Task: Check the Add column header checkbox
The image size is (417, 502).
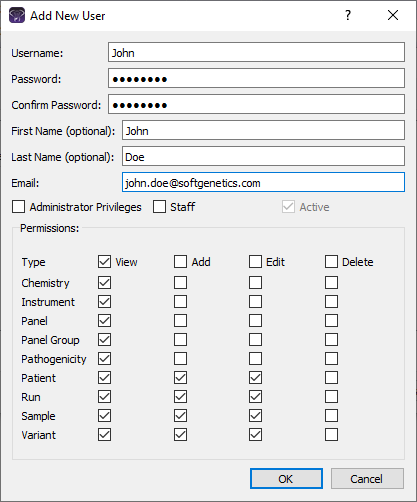Action: pos(180,262)
